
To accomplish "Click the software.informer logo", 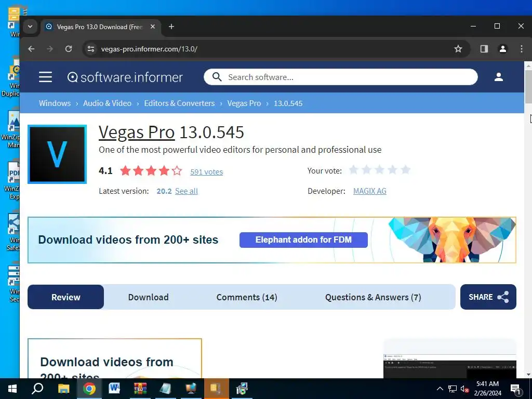I will pyautogui.click(x=125, y=77).
